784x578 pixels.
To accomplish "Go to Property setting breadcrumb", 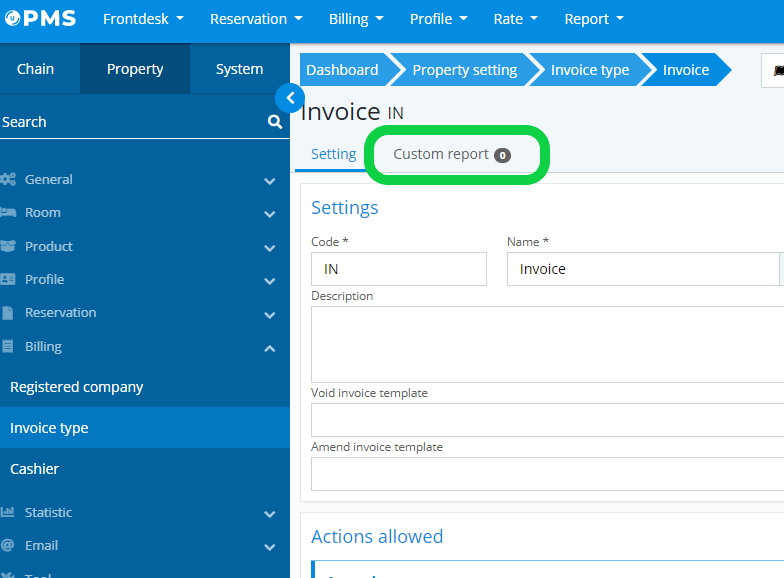I will pyautogui.click(x=464, y=70).
